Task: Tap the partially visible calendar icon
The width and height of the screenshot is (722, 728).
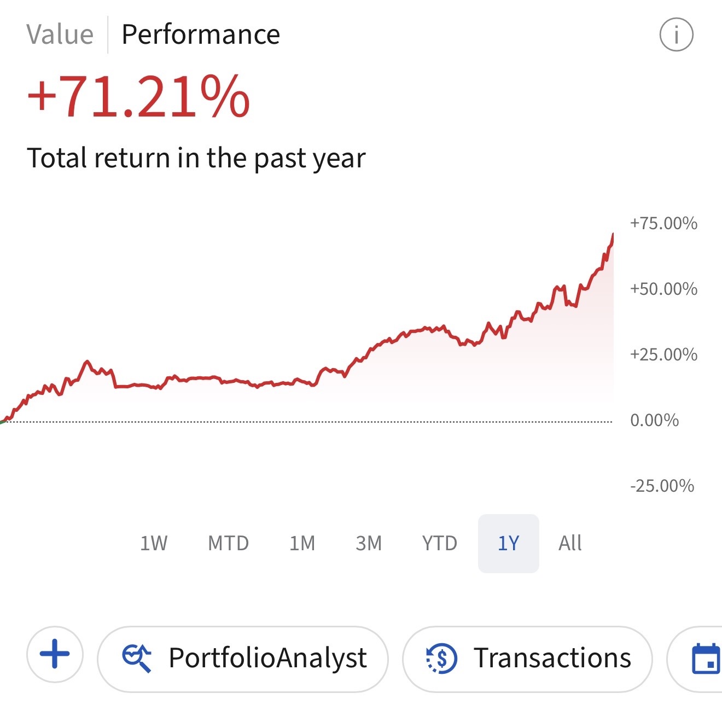Action: tap(706, 659)
